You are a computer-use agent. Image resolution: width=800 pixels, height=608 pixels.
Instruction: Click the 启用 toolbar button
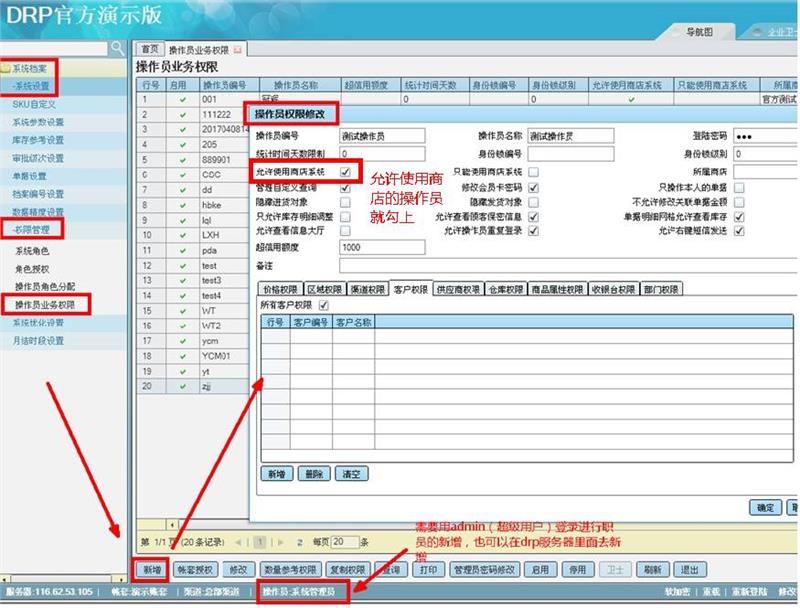coord(540,570)
